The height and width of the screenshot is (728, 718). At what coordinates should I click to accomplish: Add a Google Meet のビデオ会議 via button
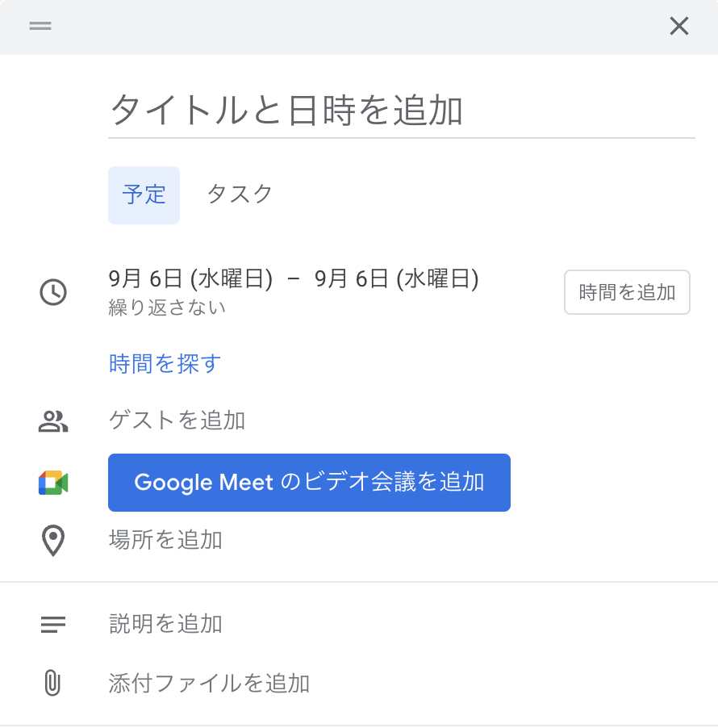(x=309, y=483)
